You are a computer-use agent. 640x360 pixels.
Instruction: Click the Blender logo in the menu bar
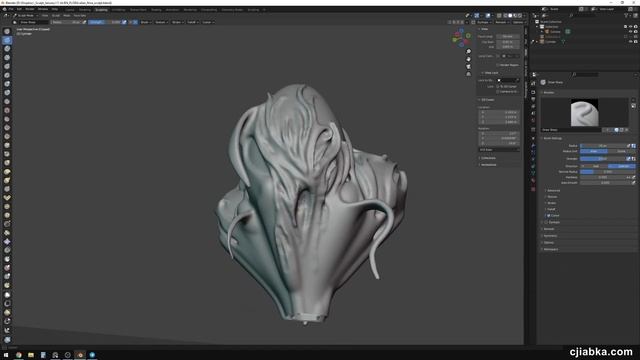(5, 9)
